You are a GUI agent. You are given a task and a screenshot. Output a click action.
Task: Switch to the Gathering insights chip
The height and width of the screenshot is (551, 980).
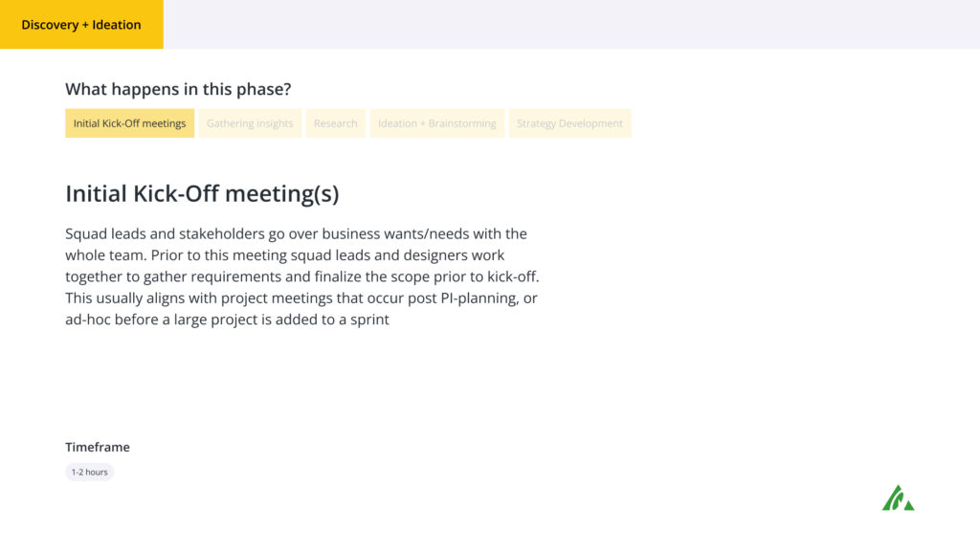(x=250, y=123)
